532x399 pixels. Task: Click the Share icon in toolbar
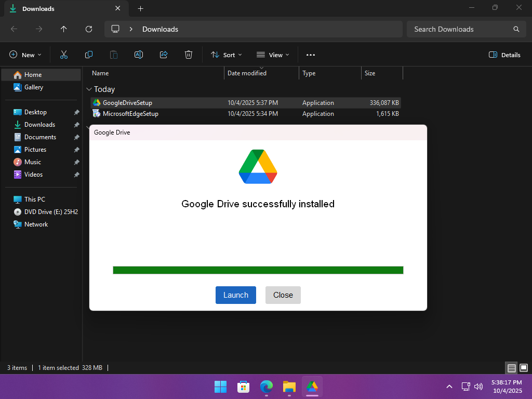click(x=164, y=55)
